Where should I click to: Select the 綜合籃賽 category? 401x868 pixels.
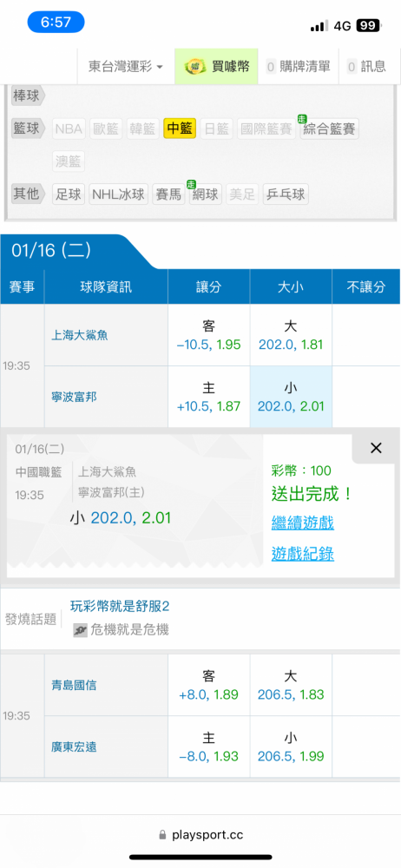point(330,129)
